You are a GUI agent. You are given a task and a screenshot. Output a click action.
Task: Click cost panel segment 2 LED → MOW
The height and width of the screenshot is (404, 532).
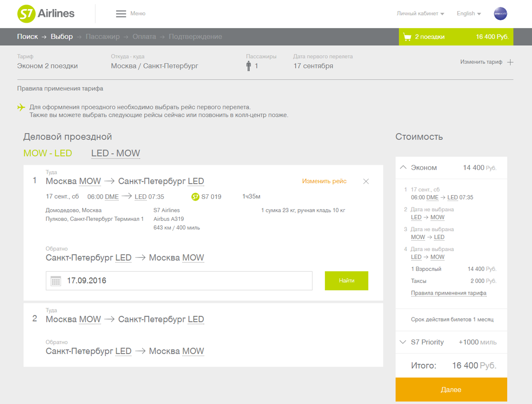[428, 218]
